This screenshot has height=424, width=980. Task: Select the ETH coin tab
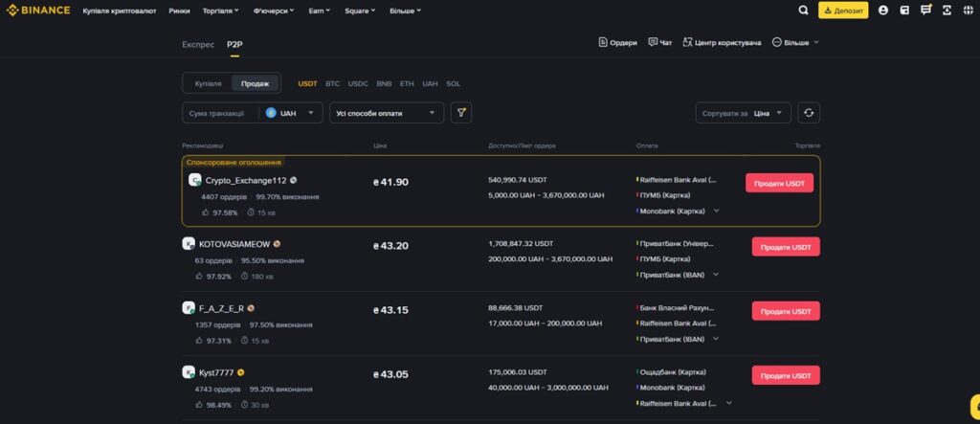coord(407,83)
